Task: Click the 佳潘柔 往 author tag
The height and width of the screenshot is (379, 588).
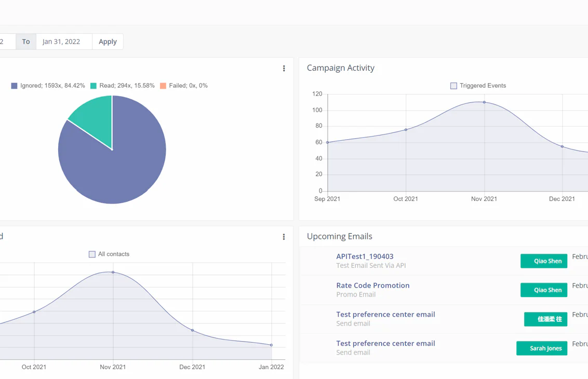Action: pyautogui.click(x=545, y=319)
